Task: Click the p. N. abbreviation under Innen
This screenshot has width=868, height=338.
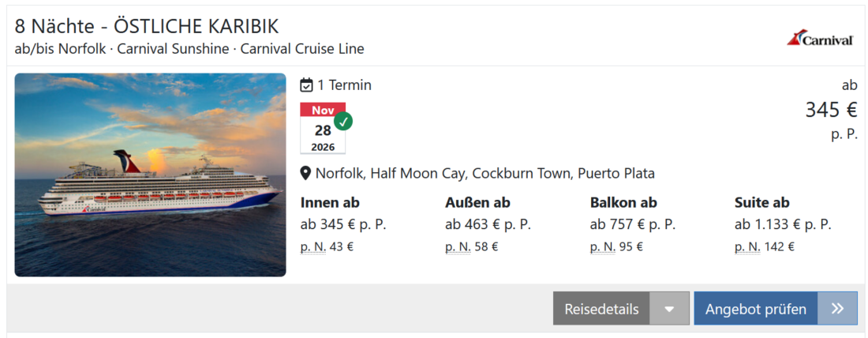Action: 313,246
